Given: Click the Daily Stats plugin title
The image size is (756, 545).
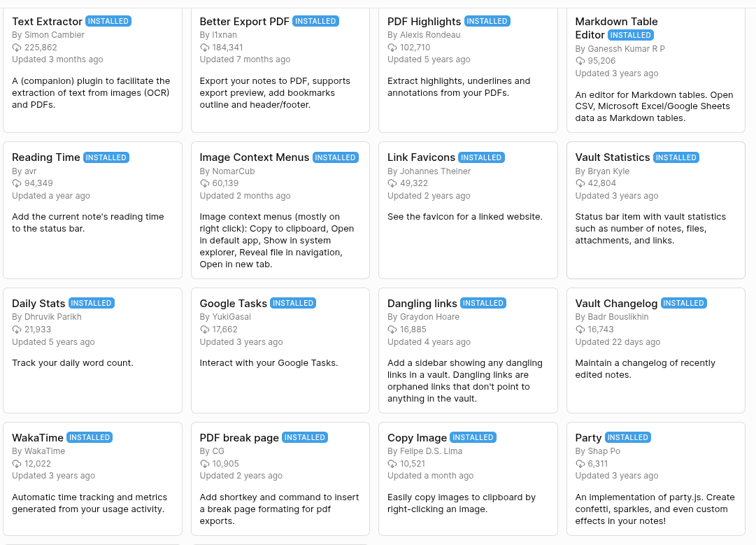Looking at the screenshot, I should 38,304.
